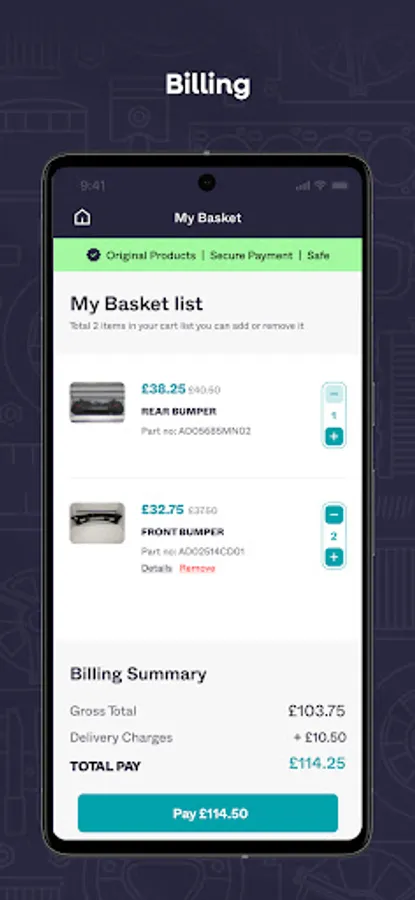The image size is (415, 900).
Task: Click the Pay £114.50 button
Action: [x=208, y=813]
